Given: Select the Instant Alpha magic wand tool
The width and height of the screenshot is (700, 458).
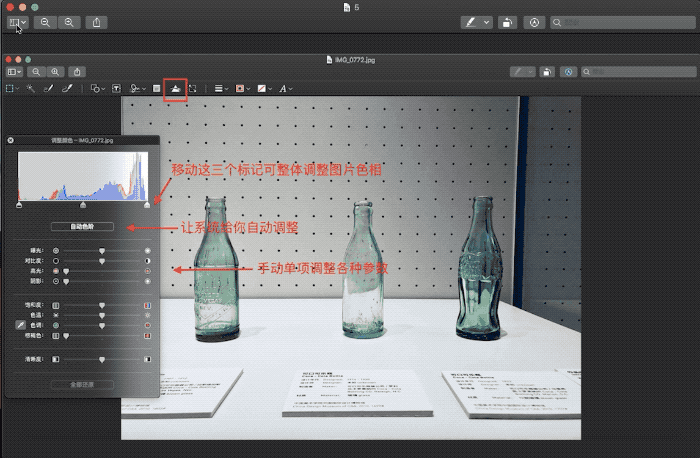Looking at the screenshot, I should [x=30, y=88].
